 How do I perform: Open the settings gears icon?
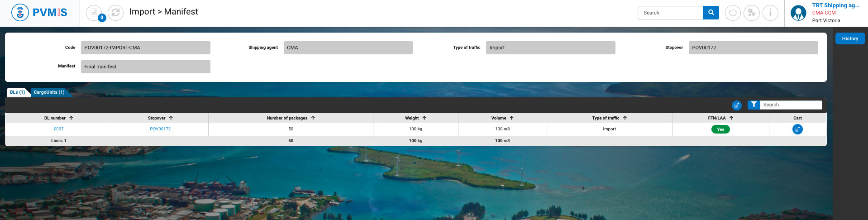(751, 13)
